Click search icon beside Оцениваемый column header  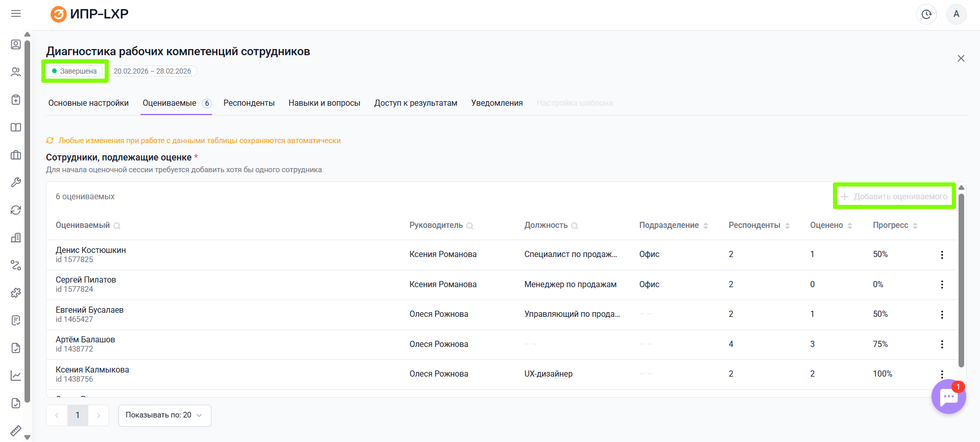pos(117,226)
